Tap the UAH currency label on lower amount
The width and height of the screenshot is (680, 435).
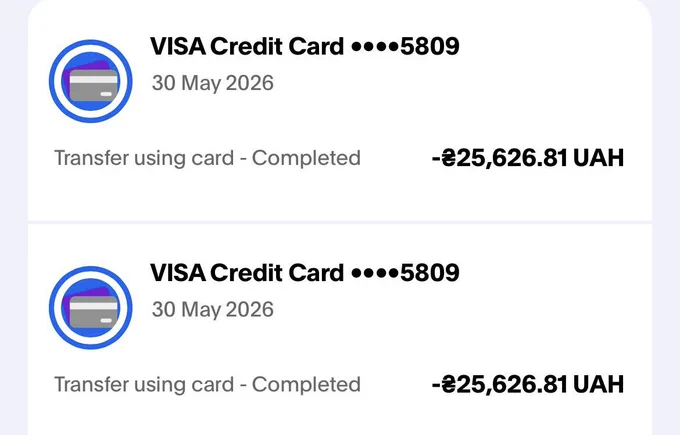tap(598, 384)
